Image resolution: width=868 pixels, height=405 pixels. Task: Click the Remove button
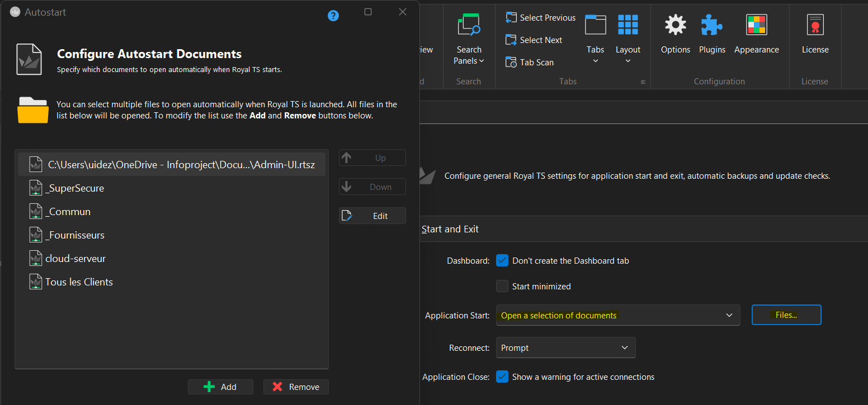(296, 387)
